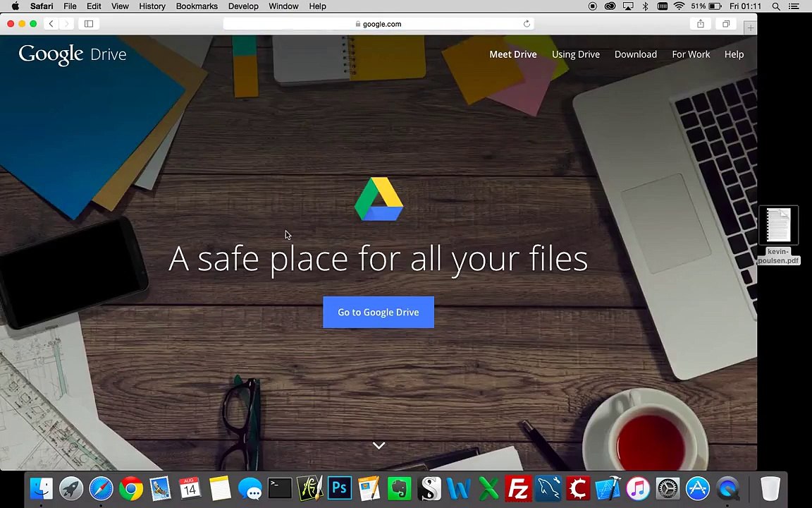Image resolution: width=812 pixels, height=508 pixels.
Task: Open the Notes app in Dock
Action: pyautogui.click(x=220, y=488)
